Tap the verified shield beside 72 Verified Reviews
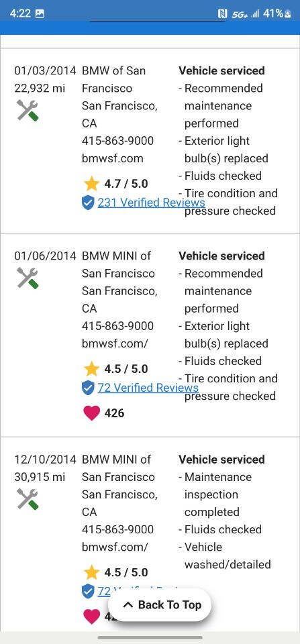Viewport: 300px width, 644px height. point(88,388)
